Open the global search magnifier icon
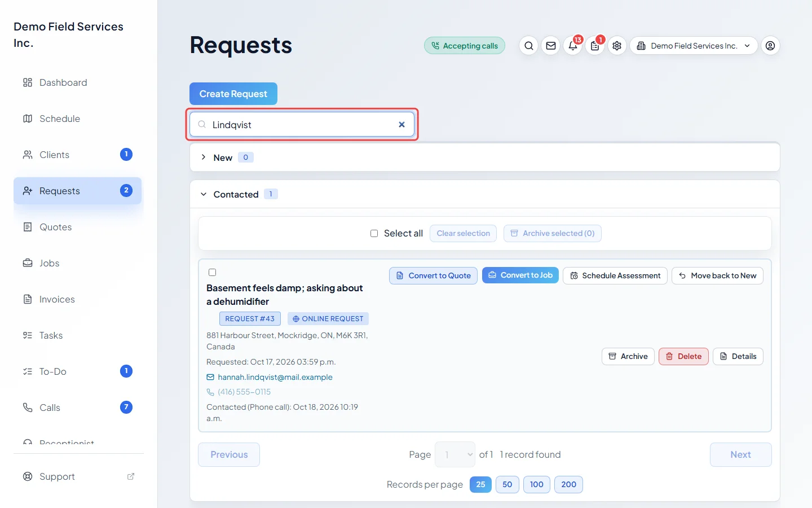This screenshot has height=508, width=812. pos(528,46)
